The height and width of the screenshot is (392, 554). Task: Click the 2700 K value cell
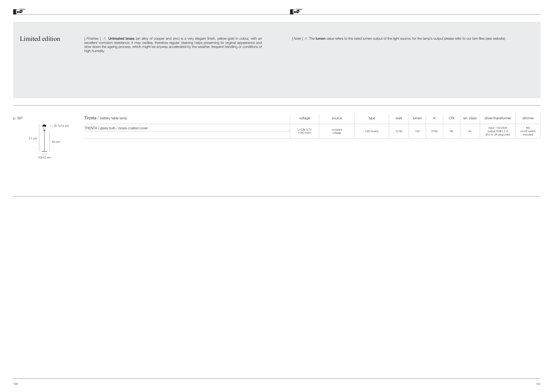pos(434,131)
